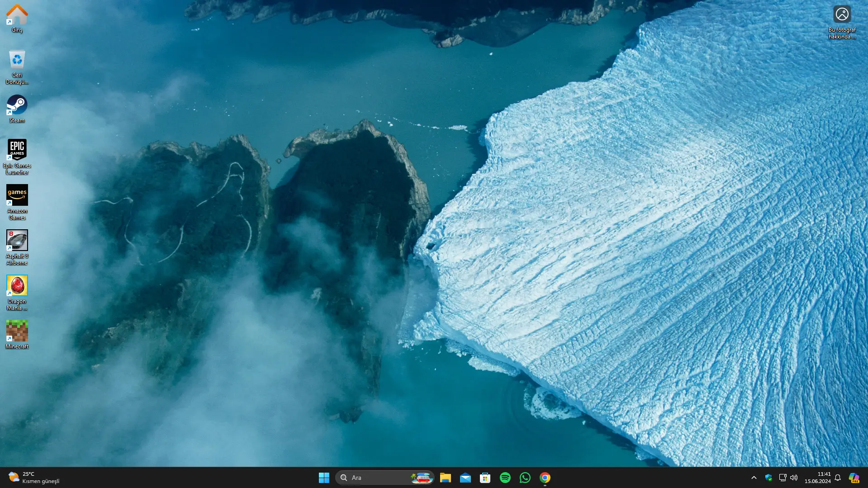Open File Explorer from the taskbar
868x488 pixels.
tap(445, 478)
